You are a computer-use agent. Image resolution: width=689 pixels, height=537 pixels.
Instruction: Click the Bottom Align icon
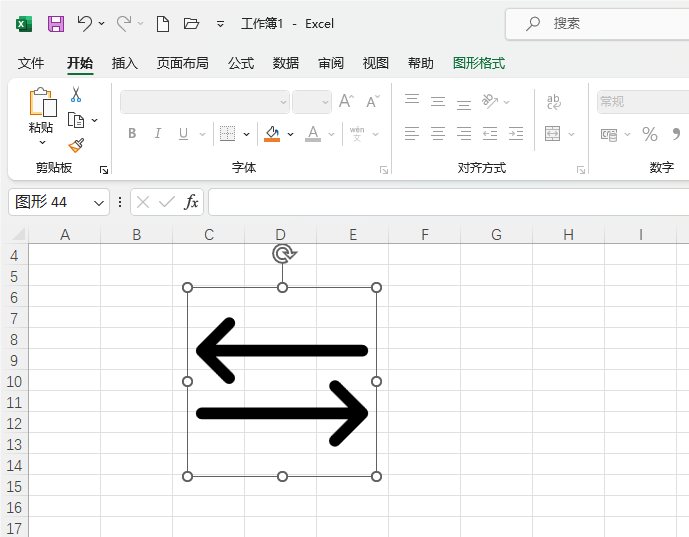point(464,104)
